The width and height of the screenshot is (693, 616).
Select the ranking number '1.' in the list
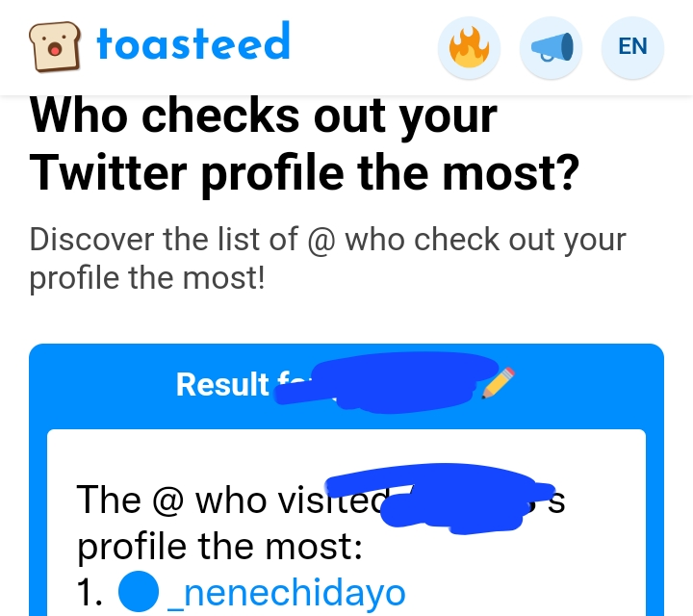90,593
